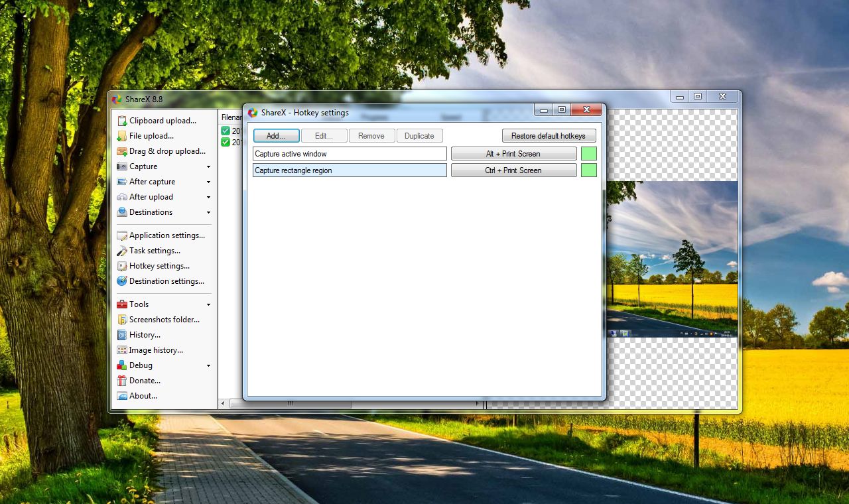This screenshot has height=504, width=849.
Task: Click the Edit... button
Action: [324, 136]
